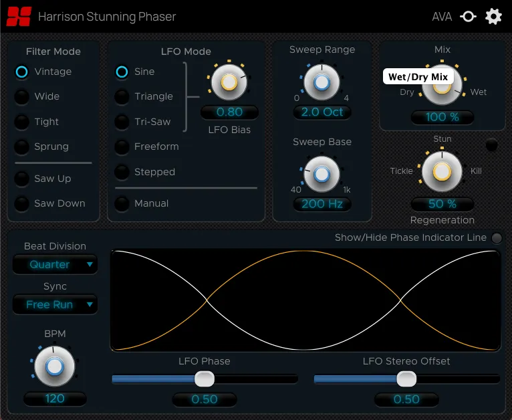The height and width of the screenshot is (420, 512).
Task: Toggle Show/Hide Phase Indicator Line button
Action: [x=497, y=238]
